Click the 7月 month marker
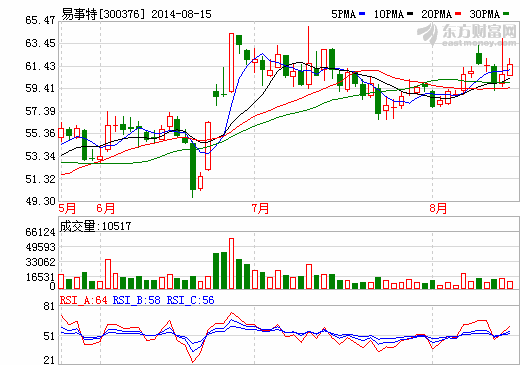This screenshot has height=365, width=520. (260, 209)
